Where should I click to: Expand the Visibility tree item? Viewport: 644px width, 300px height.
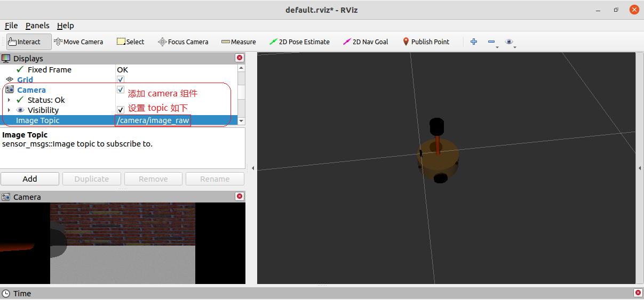[x=9, y=110]
